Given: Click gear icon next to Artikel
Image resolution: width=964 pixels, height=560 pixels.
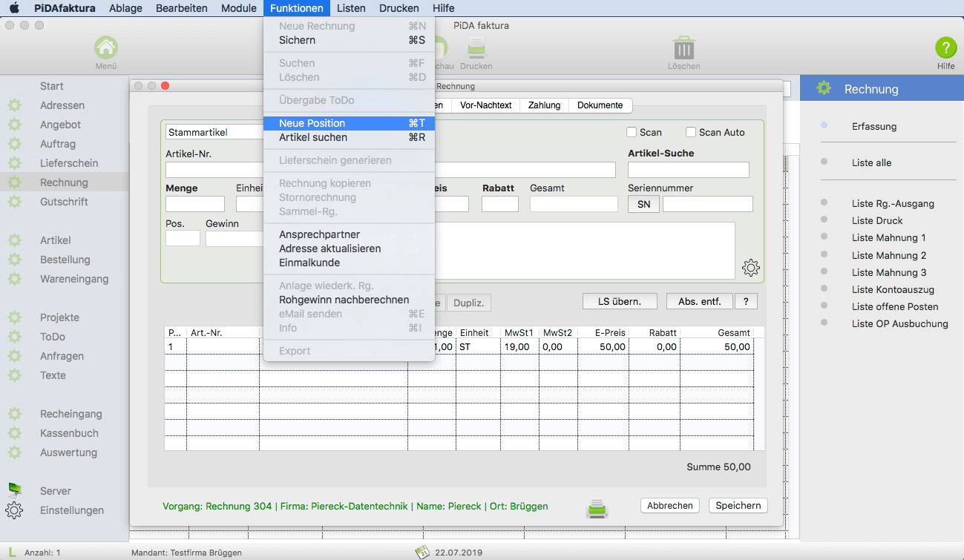Looking at the screenshot, I should (15, 240).
